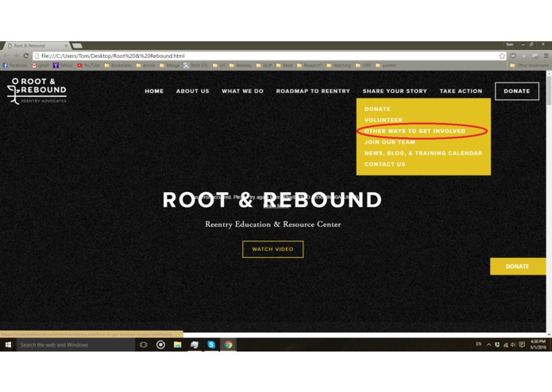
Task: Open the Gmail bookmark
Action: [x=41, y=65]
